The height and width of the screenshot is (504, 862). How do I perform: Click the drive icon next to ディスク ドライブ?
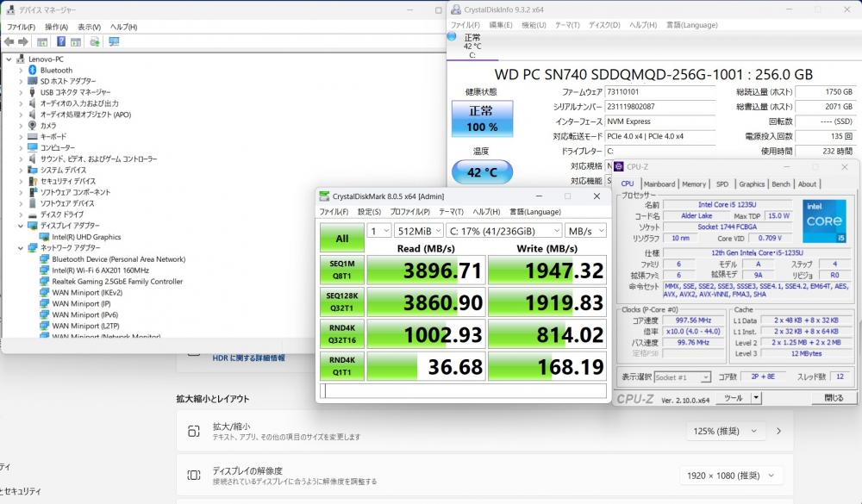(x=33, y=215)
